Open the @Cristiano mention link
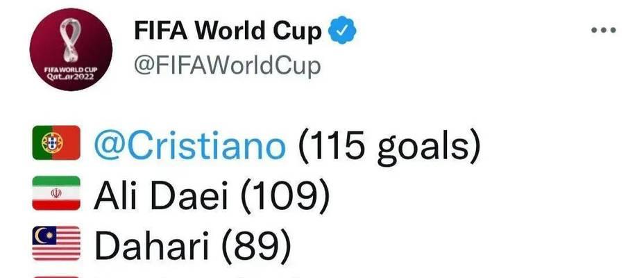 point(189,144)
